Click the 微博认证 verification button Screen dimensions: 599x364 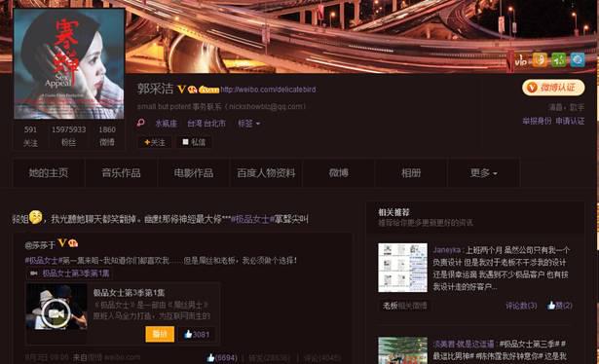(x=553, y=88)
